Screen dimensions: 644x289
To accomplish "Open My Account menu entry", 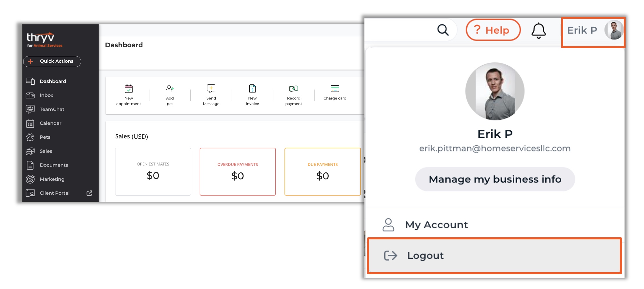I will (494, 225).
